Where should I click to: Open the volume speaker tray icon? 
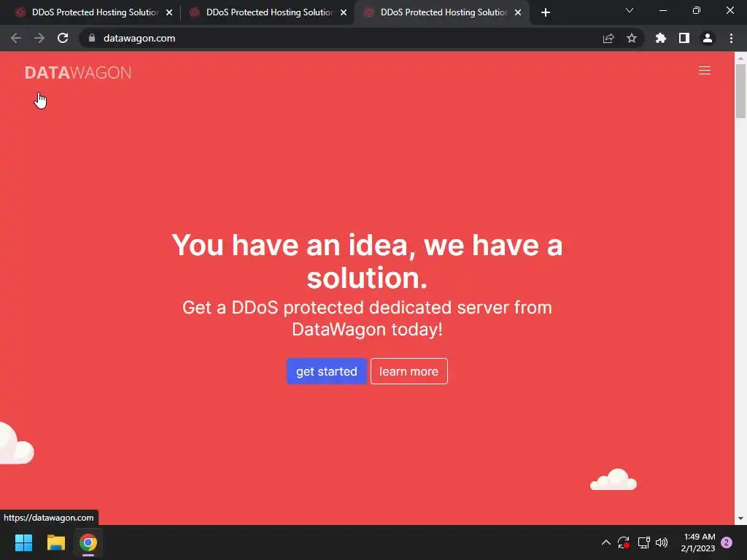(x=662, y=542)
